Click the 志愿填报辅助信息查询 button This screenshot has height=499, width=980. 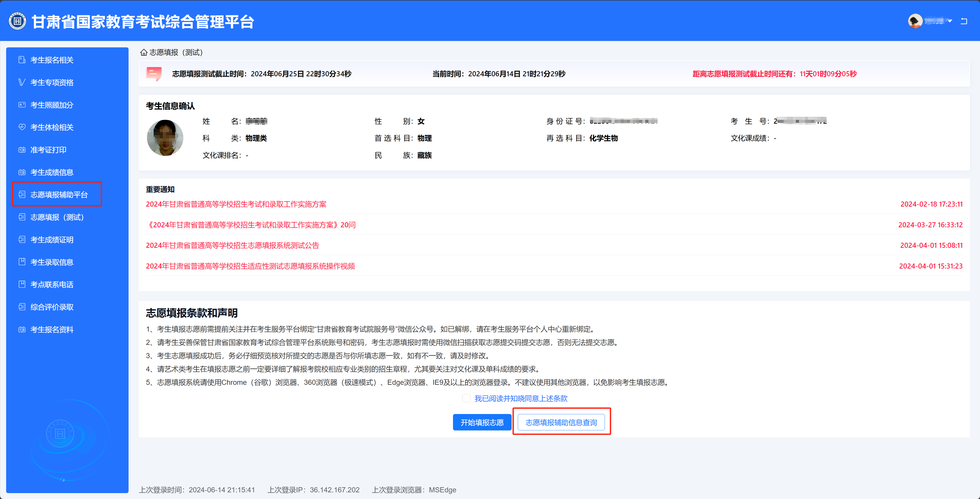561,422
